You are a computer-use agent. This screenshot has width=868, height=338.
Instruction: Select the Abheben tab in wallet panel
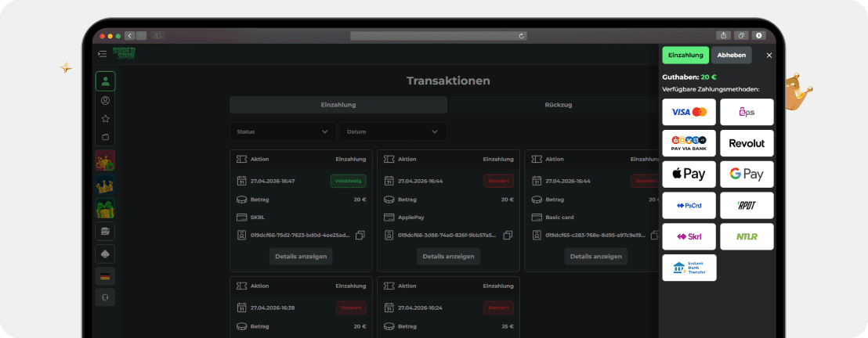point(731,56)
